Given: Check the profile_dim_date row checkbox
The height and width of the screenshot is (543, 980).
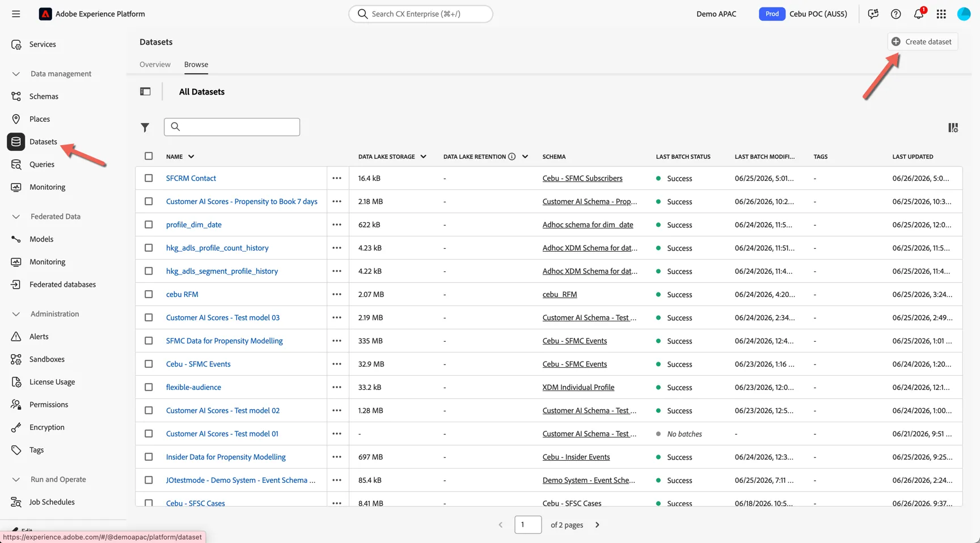Looking at the screenshot, I should point(149,224).
